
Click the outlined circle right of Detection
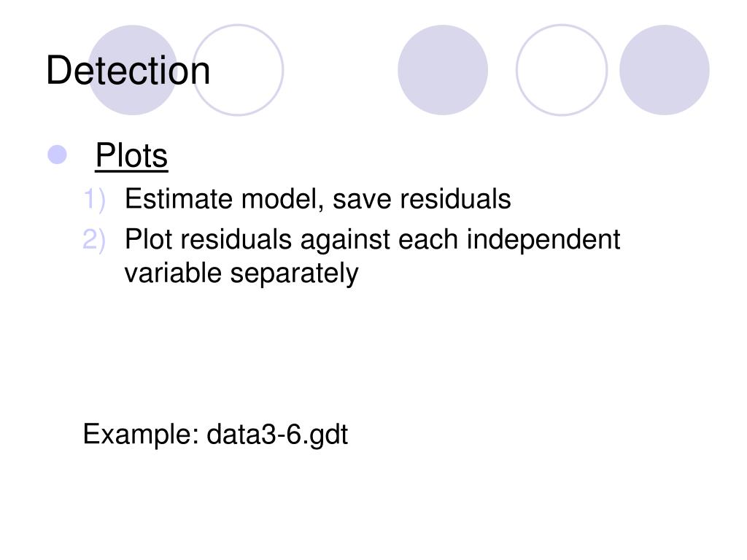point(238,70)
